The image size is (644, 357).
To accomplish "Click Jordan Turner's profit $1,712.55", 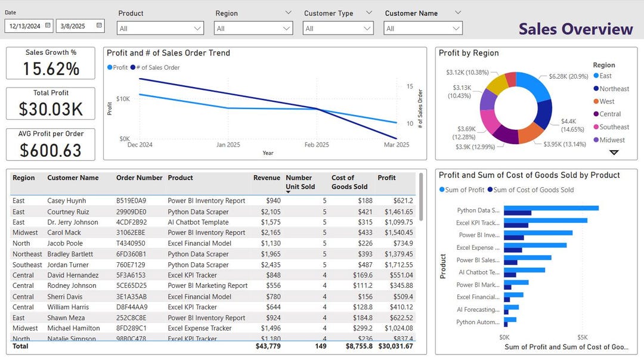I will [x=399, y=265].
